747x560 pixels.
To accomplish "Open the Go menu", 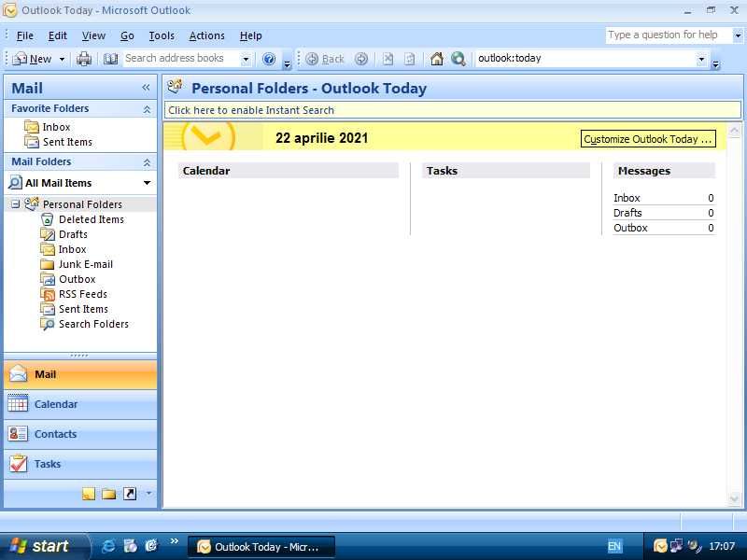I will tap(127, 35).
